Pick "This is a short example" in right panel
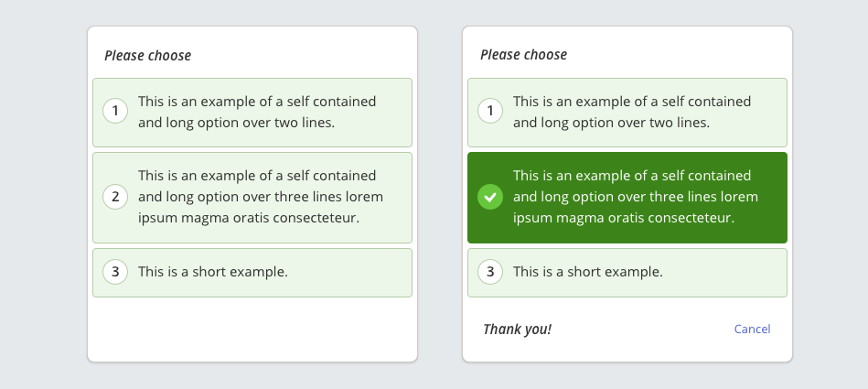Viewport: 868px width, 389px height. pos(588,272)
